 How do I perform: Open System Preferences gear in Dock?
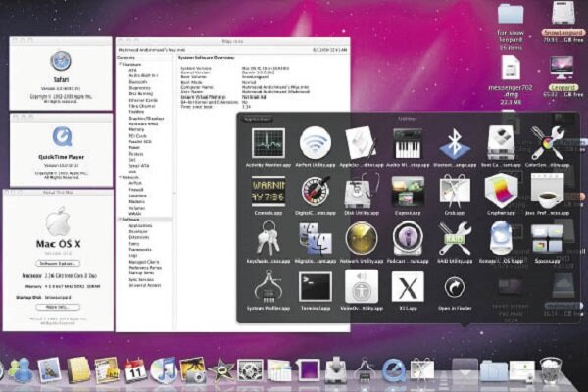249,370
